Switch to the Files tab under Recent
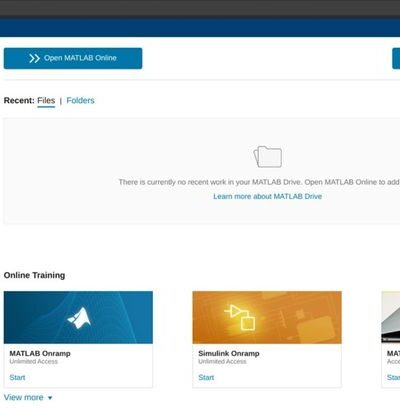Screen dimensions: 400x409 [46, 100]
